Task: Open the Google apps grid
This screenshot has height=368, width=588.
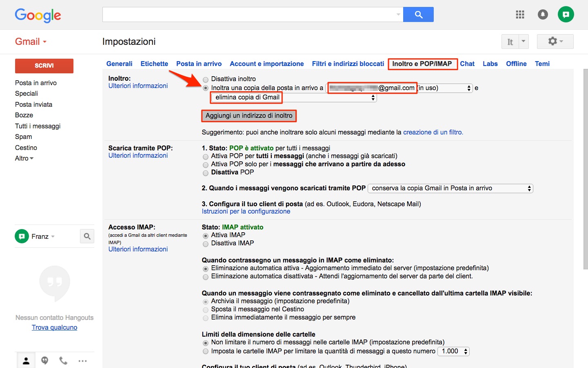Action: 520,15
